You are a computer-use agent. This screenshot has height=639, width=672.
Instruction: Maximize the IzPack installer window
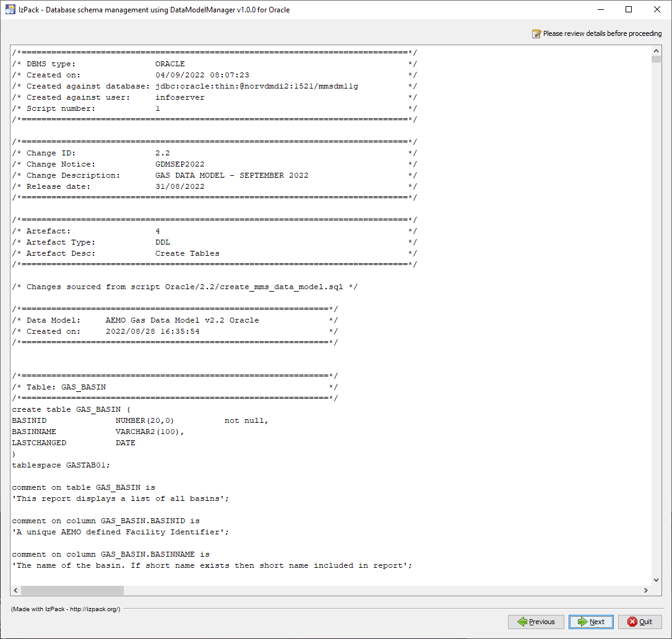(x=629, y=9)
